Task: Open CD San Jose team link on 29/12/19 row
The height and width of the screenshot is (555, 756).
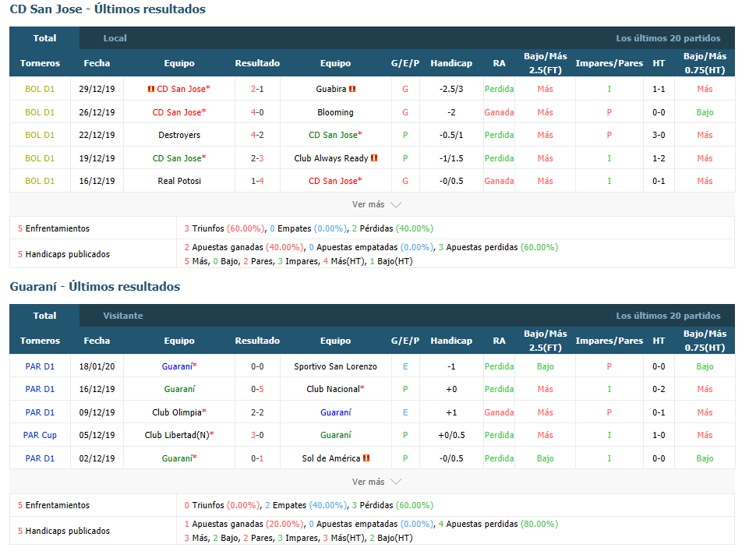Action: point(183,89)
